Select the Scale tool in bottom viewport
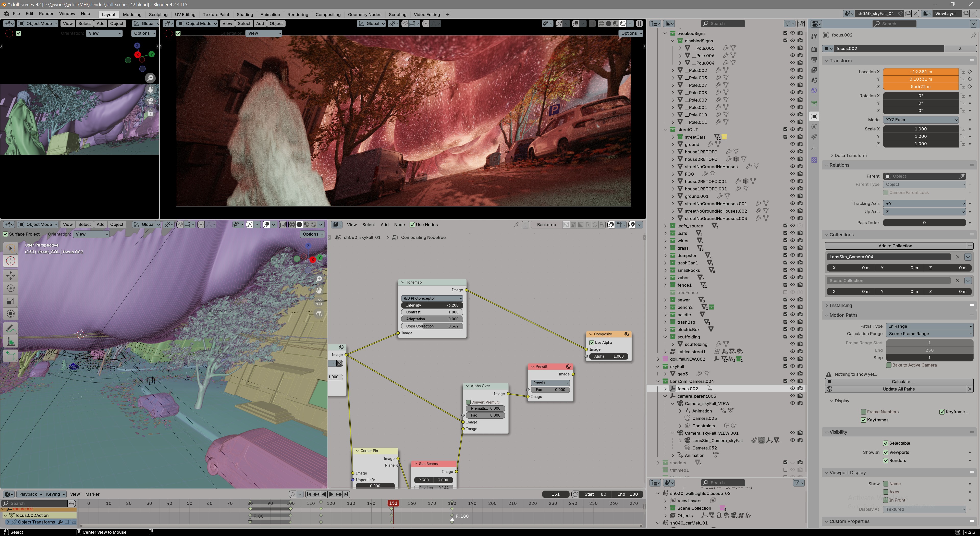Screen dimensions: 980x536 pyautogui.click(x=11, y=301)
